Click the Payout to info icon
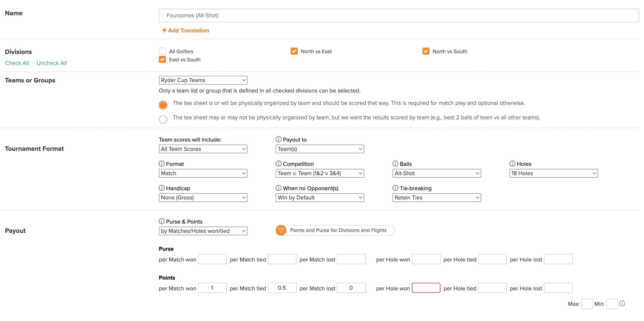The height and width of the screenshot is (321, 644). click(x=278, y=139)
